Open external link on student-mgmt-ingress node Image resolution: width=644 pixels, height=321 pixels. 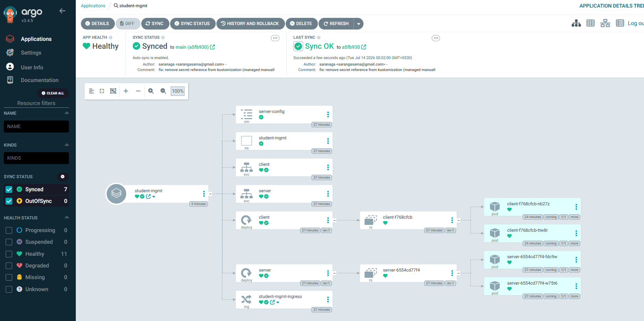point(273,302)
